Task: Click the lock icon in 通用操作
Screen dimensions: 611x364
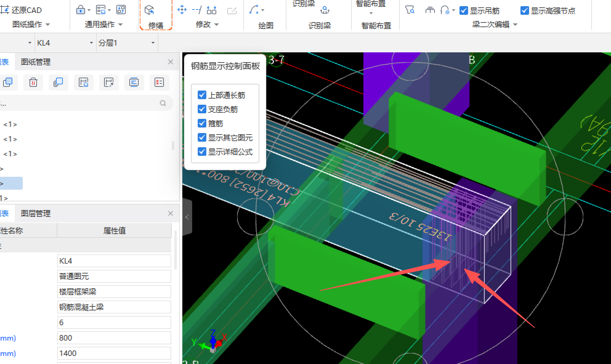Action: [x=80, y=10]
